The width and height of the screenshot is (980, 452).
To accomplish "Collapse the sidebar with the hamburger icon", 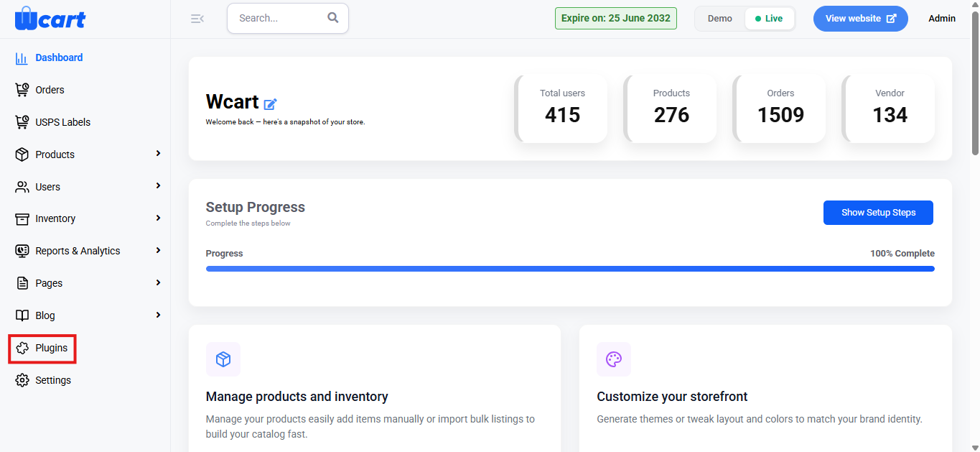I will tap(197, 19).
